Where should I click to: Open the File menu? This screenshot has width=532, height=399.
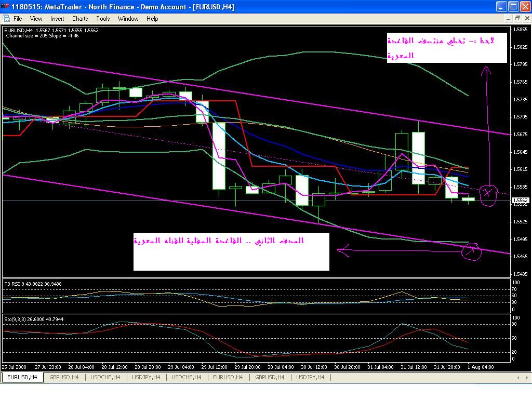pyautogui.click(x=18, y=19)
